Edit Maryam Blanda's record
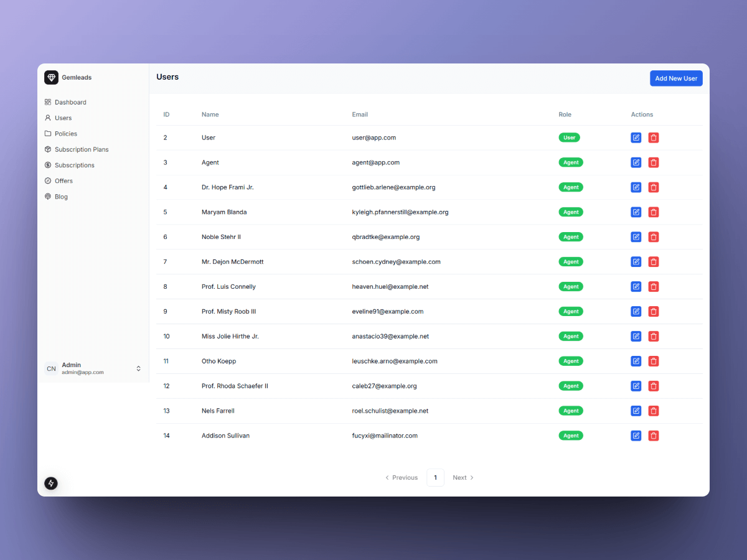747x560 pixels. point(636,212)
